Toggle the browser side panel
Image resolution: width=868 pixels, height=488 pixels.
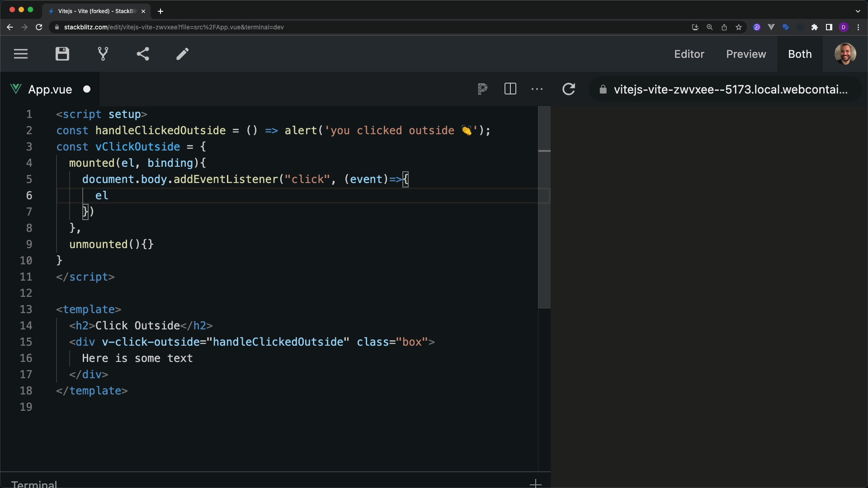829,27
